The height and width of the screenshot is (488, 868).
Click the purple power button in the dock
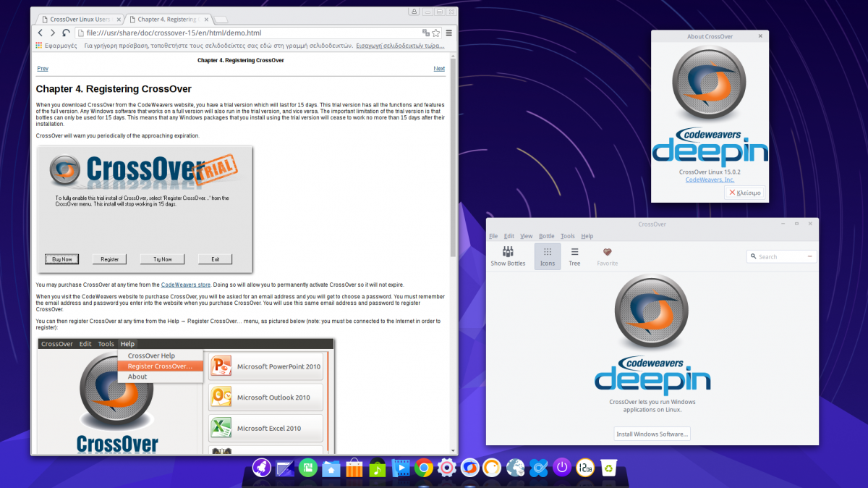click(x=562, y=468)
